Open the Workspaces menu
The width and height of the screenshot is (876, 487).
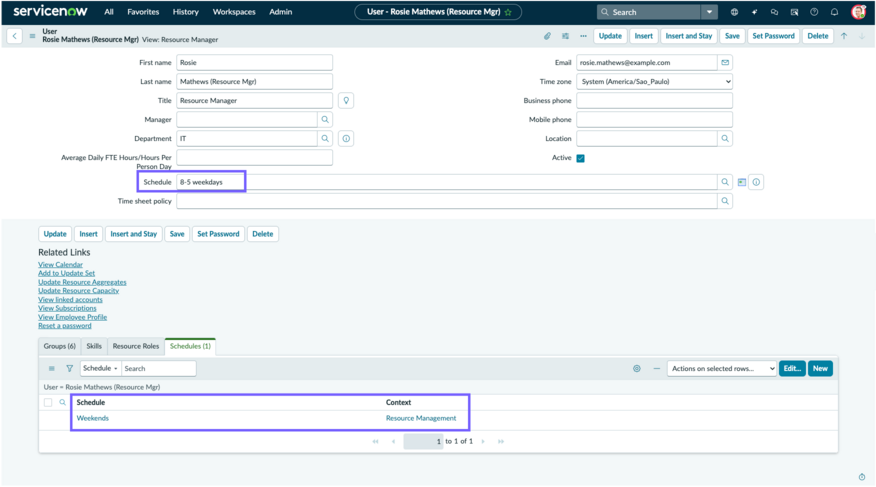pos(234,12)
